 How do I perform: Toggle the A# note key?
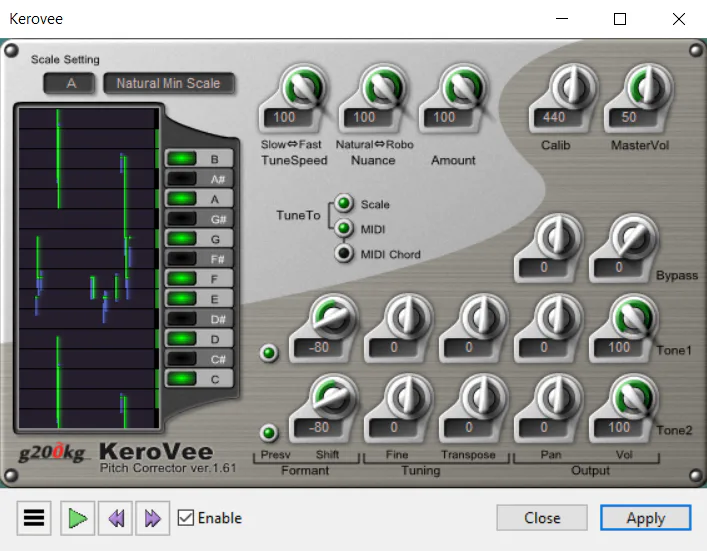click(199, 179)
